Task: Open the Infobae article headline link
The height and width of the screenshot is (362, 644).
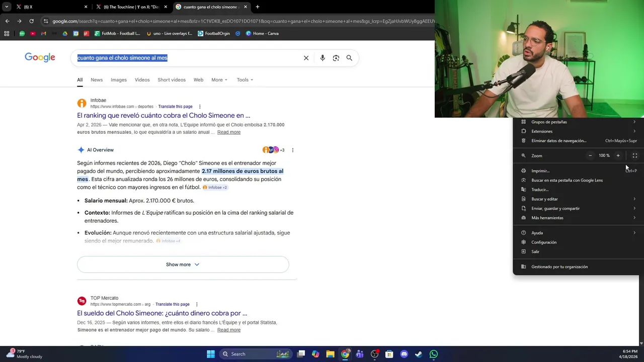Action: [164, 116]
